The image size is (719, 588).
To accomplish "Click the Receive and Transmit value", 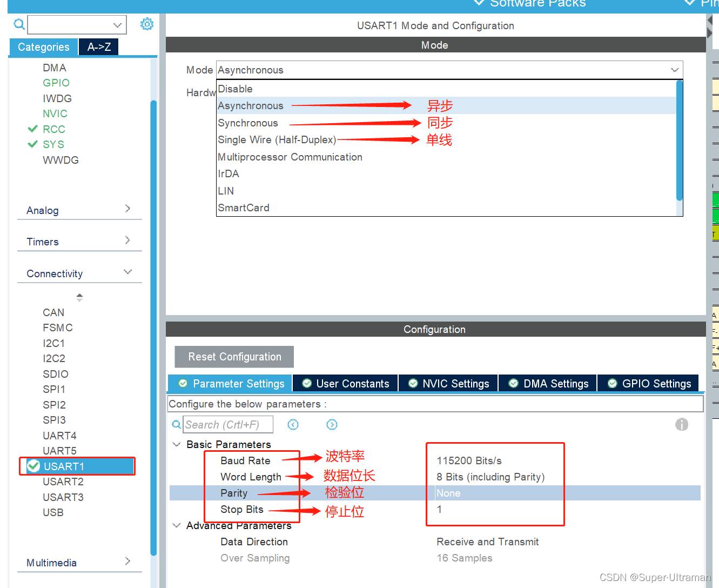I will (487, 542).
